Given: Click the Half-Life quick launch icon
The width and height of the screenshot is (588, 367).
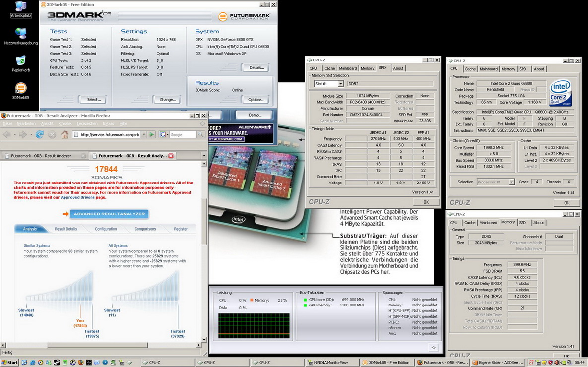Looking at the screenshot, I should click(73, 362).
